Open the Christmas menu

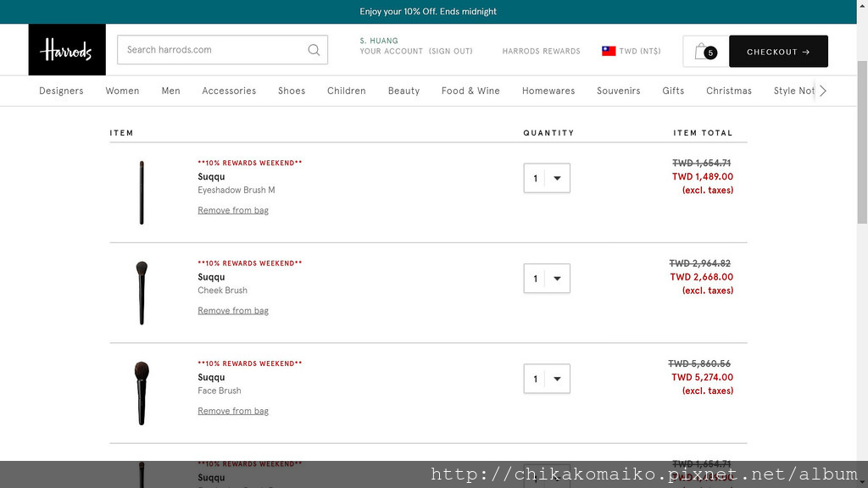tap(728, 91)
